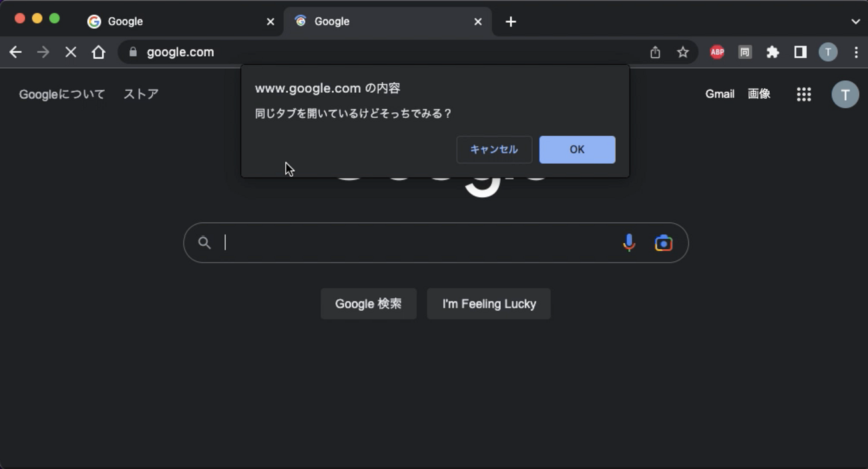868x469 pixels.
Task: Open the Extensions puzzle piece menu
Action: tap(773, 52)
